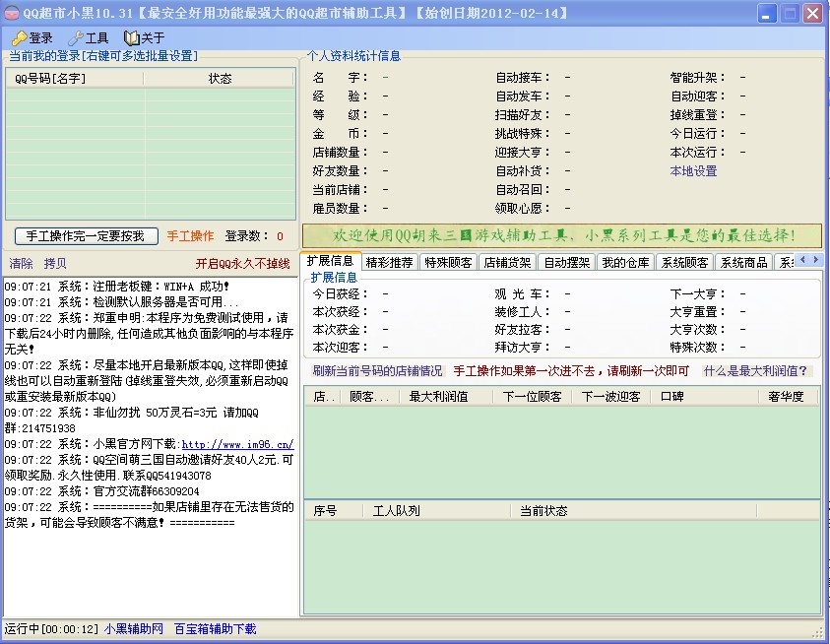The height and width of the screenshot is (644, 830).
Task: Switch to the 精彩推荐 tab
Action: tap(390, 263)
